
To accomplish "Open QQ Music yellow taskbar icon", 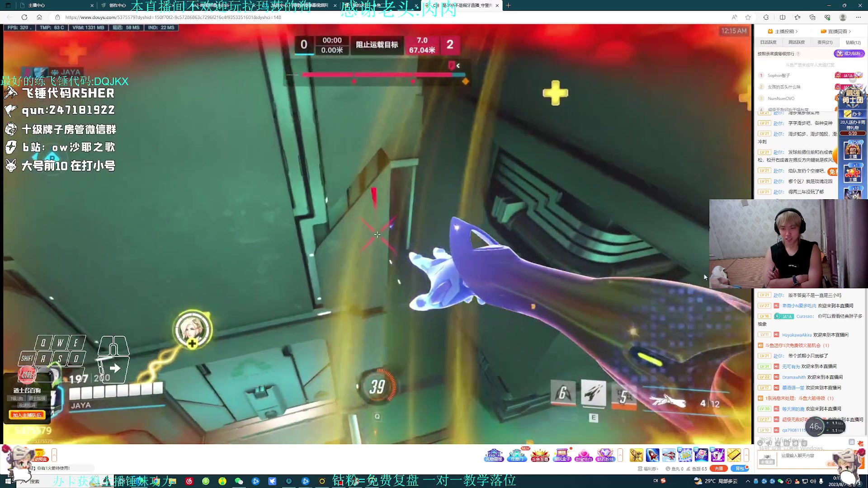I will tap(222, 481).
